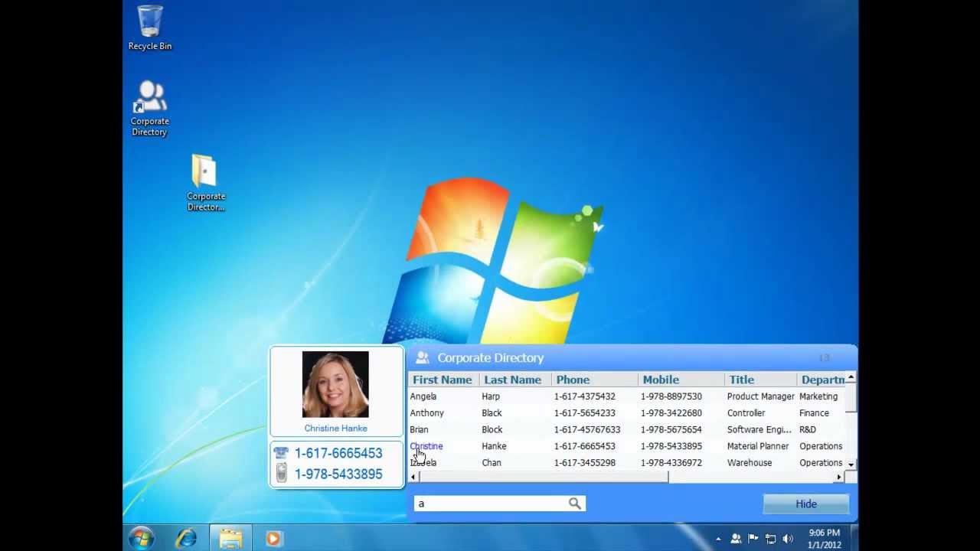Click the Warehouse title cell
The height and width of the screenshot is (551, 980).
(750, 463)
